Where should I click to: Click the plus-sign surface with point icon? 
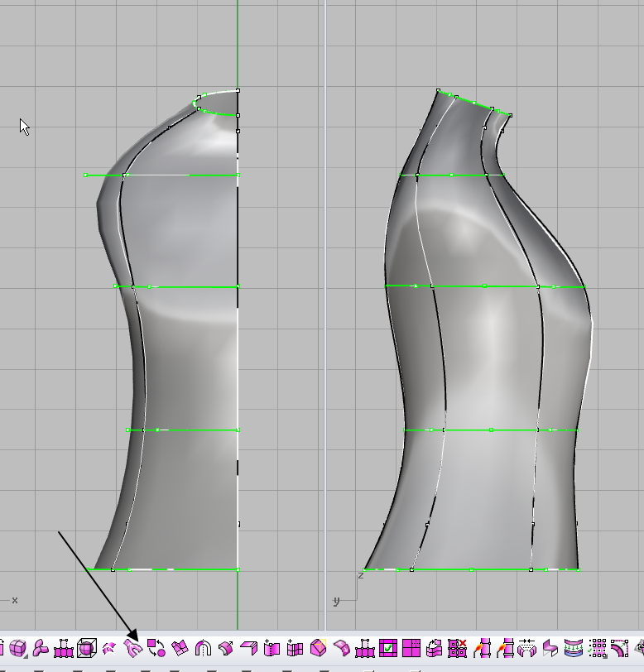point(272,648)
